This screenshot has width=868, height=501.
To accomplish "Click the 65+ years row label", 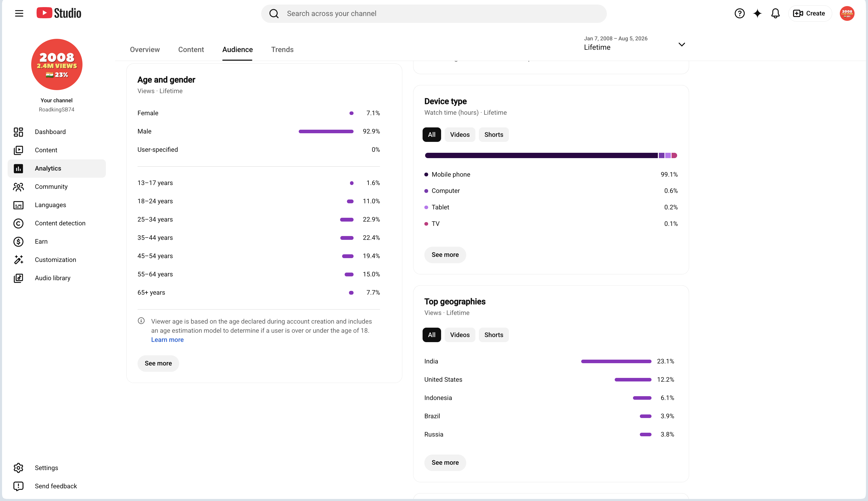I will click(x=151, y=292).
